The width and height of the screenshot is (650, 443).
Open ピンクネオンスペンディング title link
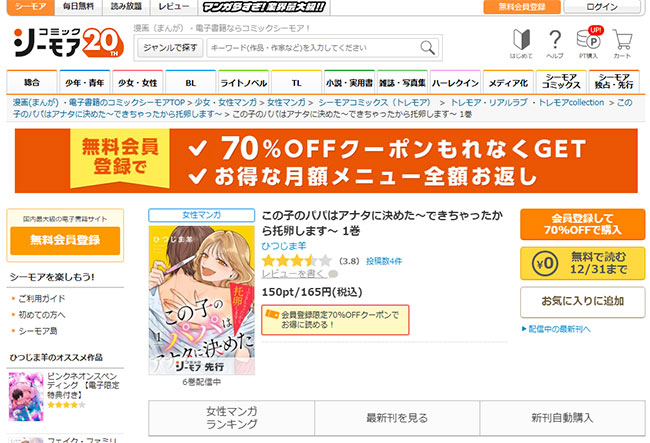[x=83, y=385]
